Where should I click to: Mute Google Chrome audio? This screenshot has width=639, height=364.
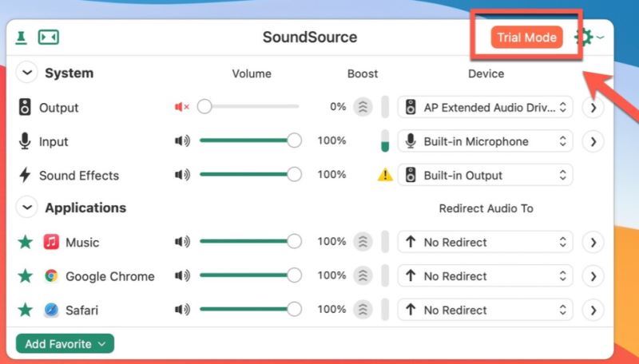click(x=182, y=275)
